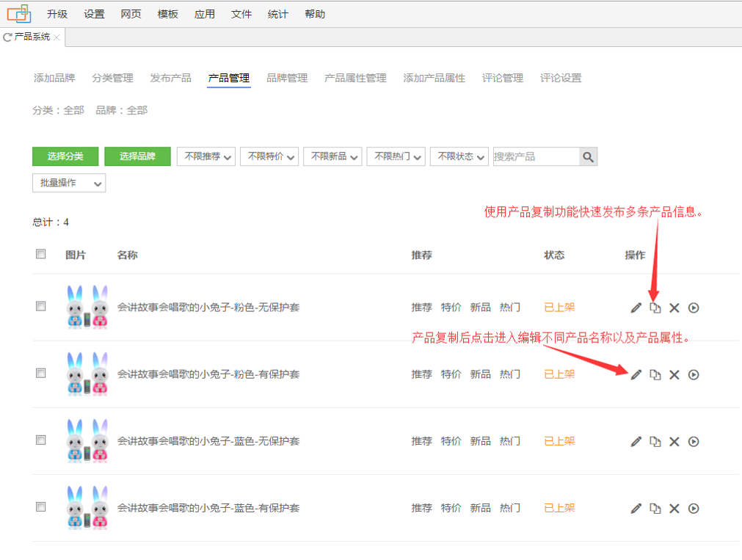Switch to the 品牌管理 tab
The height and width of the screenshot is (560, 742).
pos(286,78)
